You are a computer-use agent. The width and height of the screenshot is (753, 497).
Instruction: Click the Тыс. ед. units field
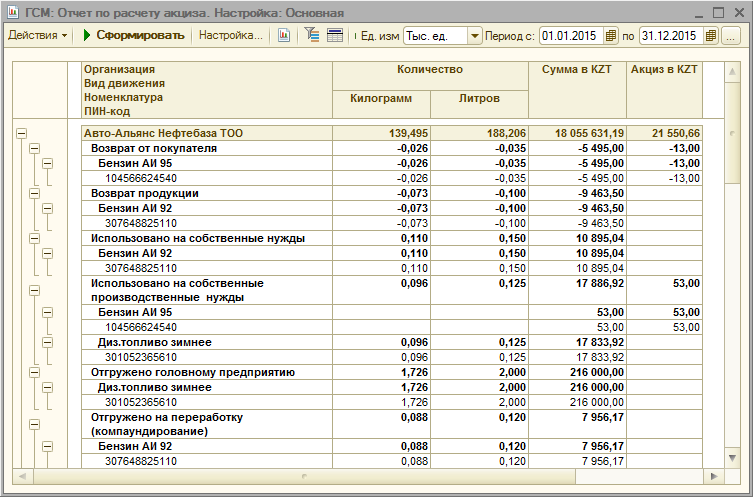point(436,36)
